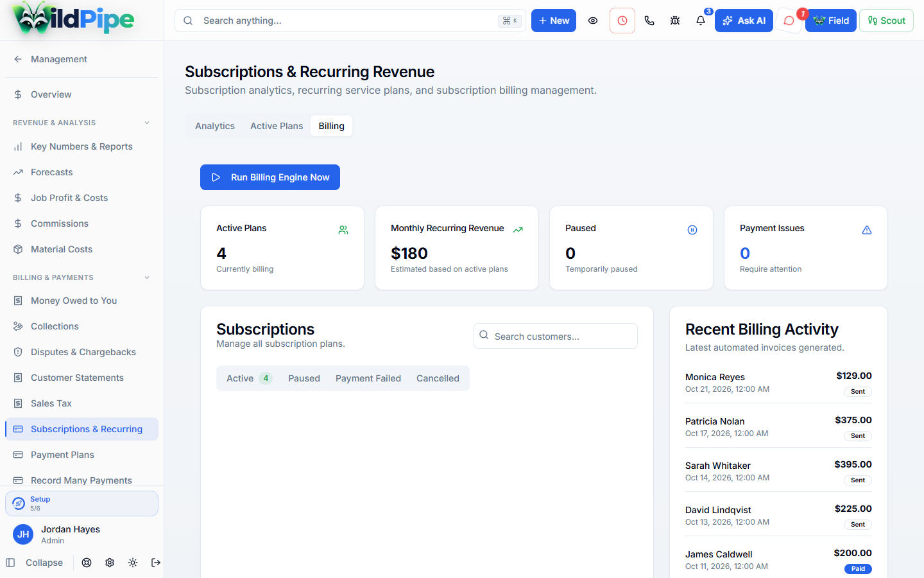Click the blue New button
This screenshot has width=924, height=578.
554,21
